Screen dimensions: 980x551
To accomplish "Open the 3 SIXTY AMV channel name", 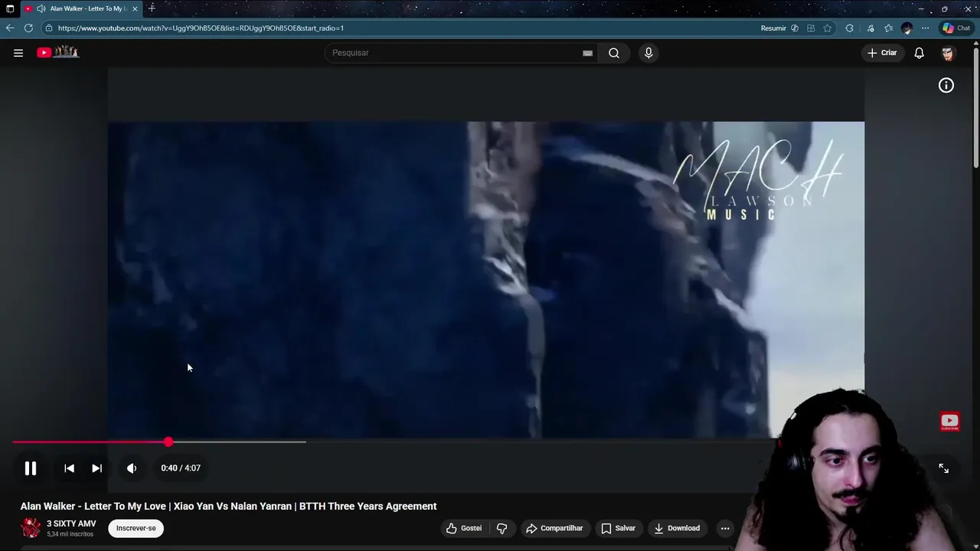I will tap(71, 523).
